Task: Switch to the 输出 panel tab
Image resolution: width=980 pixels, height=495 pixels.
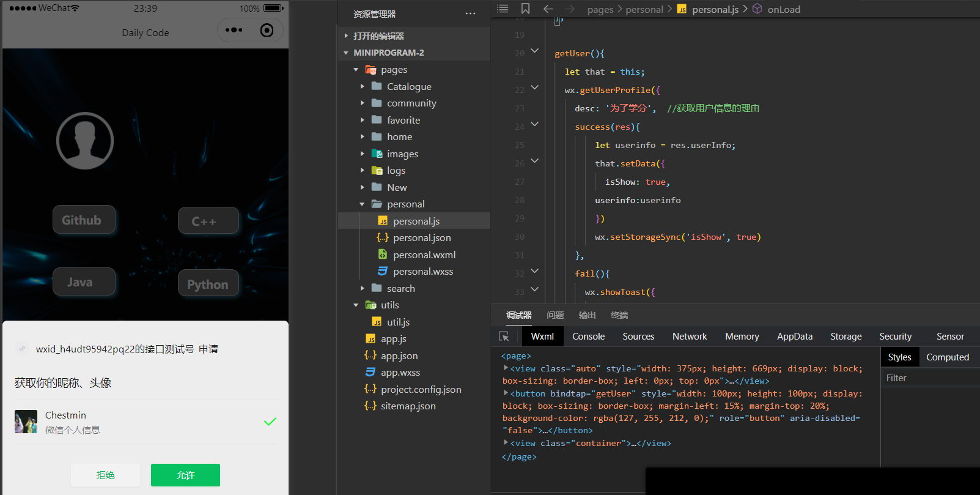Action: tap(587, 315)
